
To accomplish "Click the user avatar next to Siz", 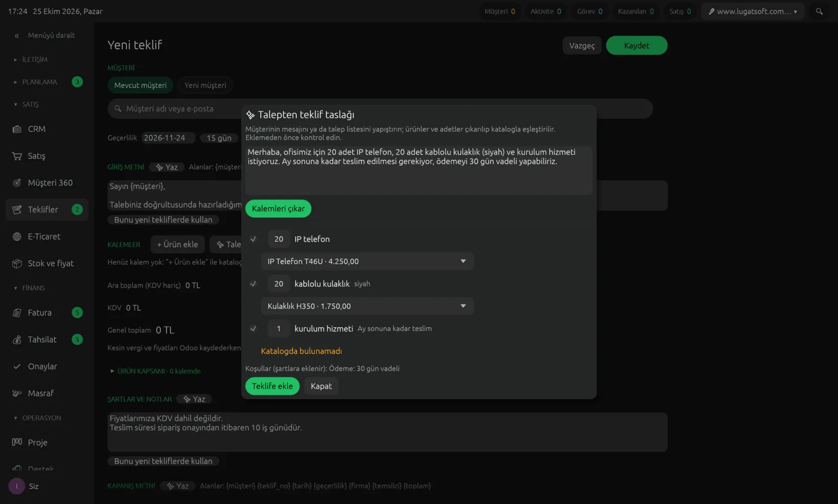I will (17, 486).
